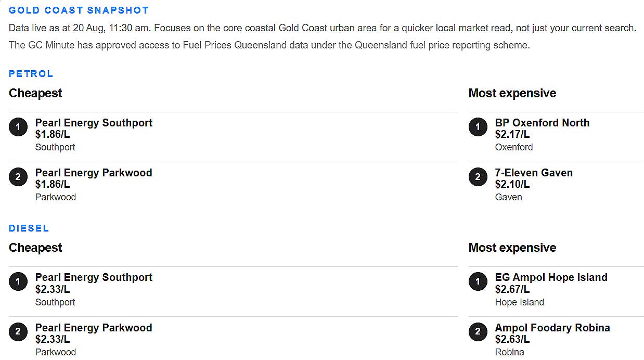Click rank 1 badge beside EG Ampol Hope Island
644x360 pixels.
478,281
